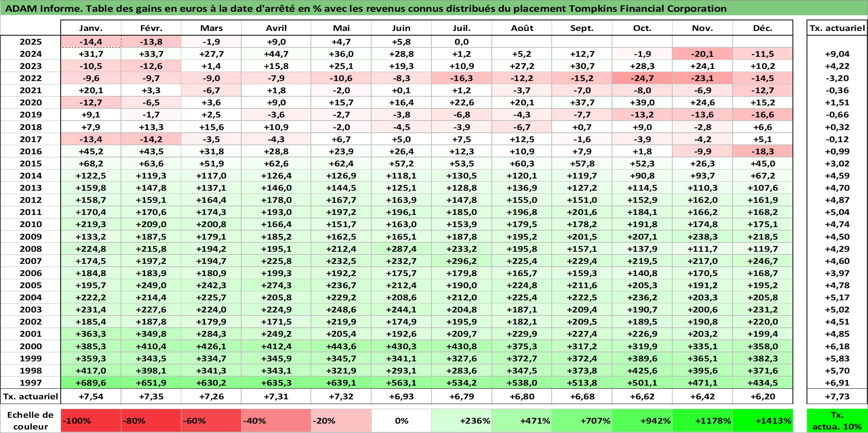Click the 0% white color scale swatch
The width and height of the screenshot is (868, 433).
click(x=401, y=420)
